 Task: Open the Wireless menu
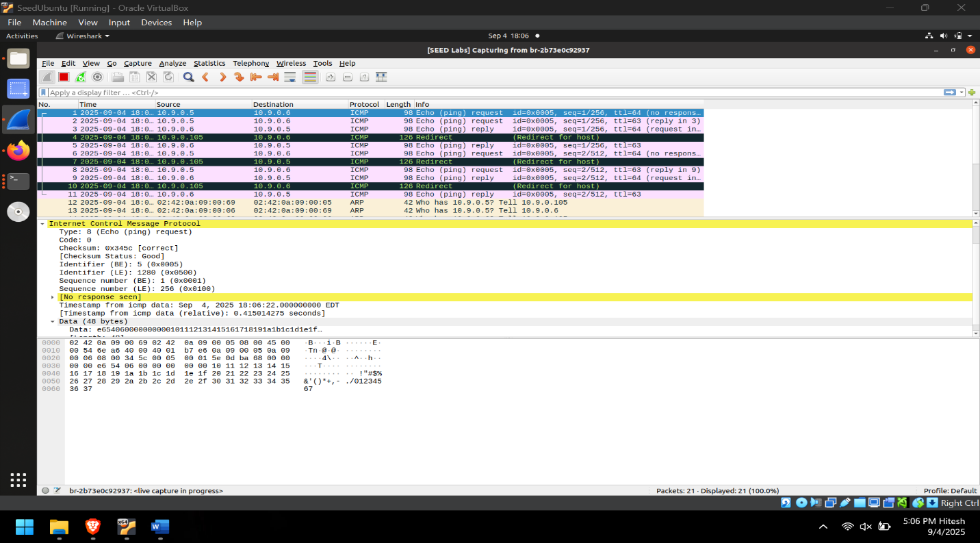pyautogui.click(x=292, y=63)
